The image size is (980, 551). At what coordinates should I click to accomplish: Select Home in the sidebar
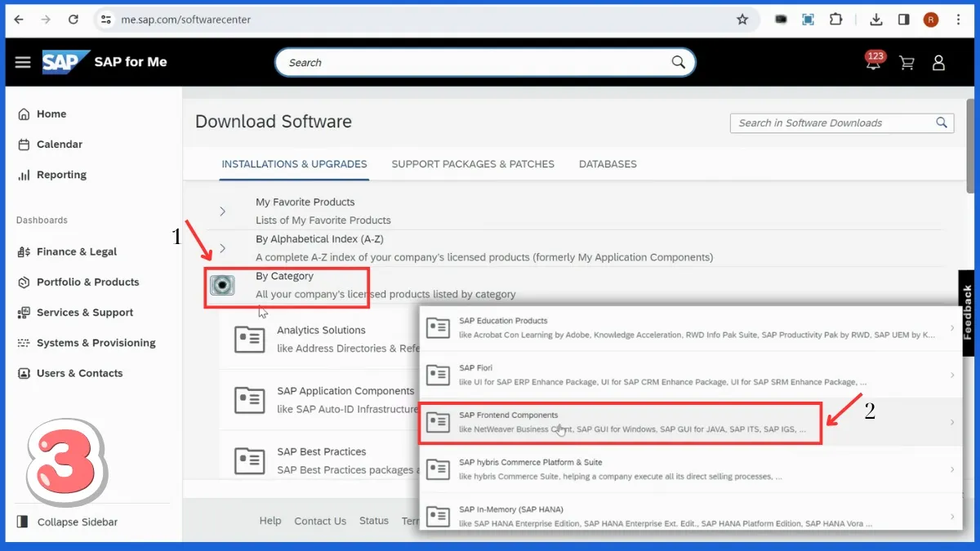click(x=52, y=113)
